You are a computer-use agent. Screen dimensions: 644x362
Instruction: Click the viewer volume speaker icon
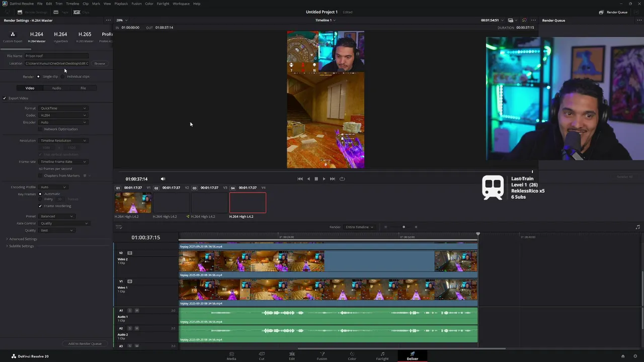coord(163,179)
